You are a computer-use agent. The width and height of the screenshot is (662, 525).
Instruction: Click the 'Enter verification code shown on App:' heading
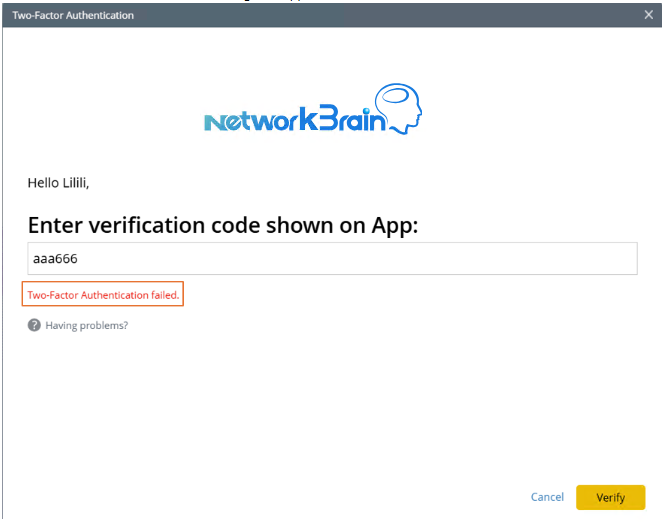(223, 225)
